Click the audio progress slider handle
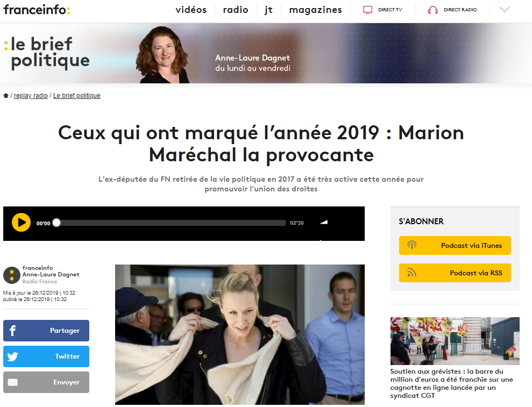532x407 pixels. pos(56,223)
